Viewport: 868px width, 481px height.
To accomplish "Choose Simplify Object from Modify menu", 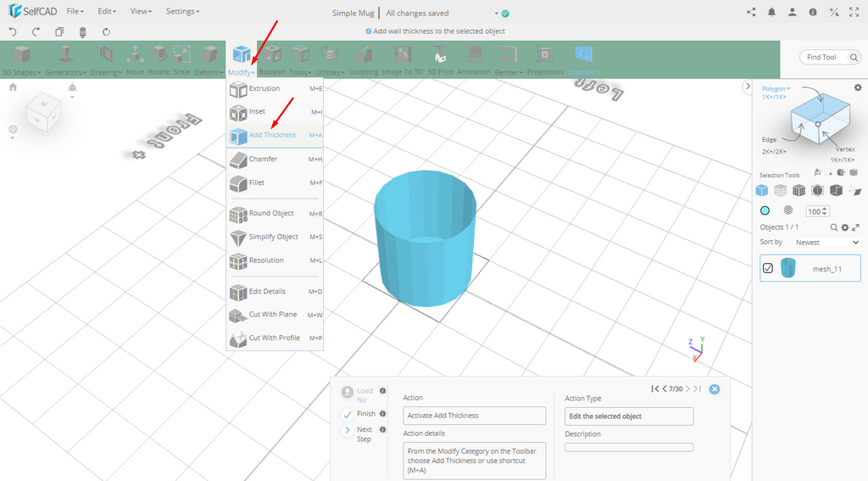I will click(x=275, y=238).
